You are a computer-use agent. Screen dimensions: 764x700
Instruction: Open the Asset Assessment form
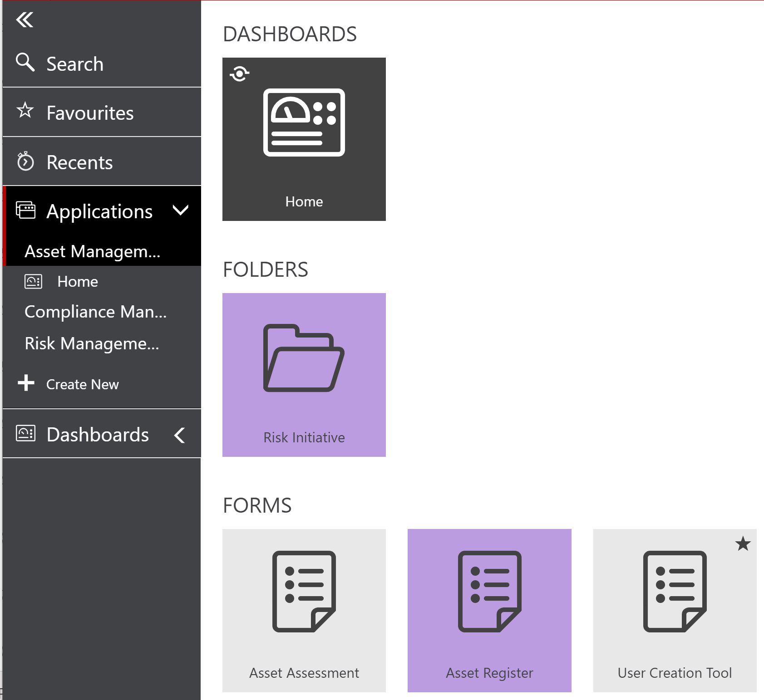point(304,590)
